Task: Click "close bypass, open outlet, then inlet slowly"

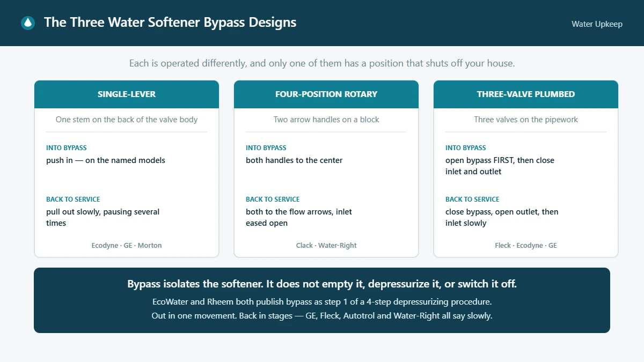Action: pyautogui.click(x=502, y=217)
